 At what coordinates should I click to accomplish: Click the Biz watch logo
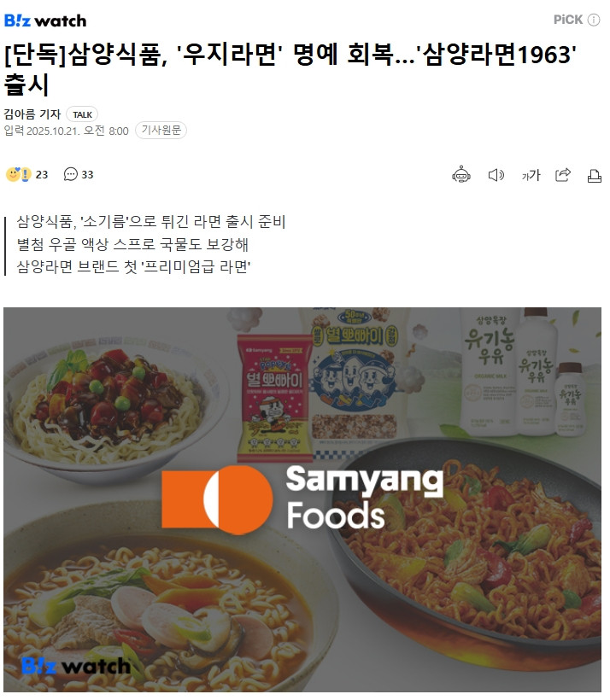(45, 20)
